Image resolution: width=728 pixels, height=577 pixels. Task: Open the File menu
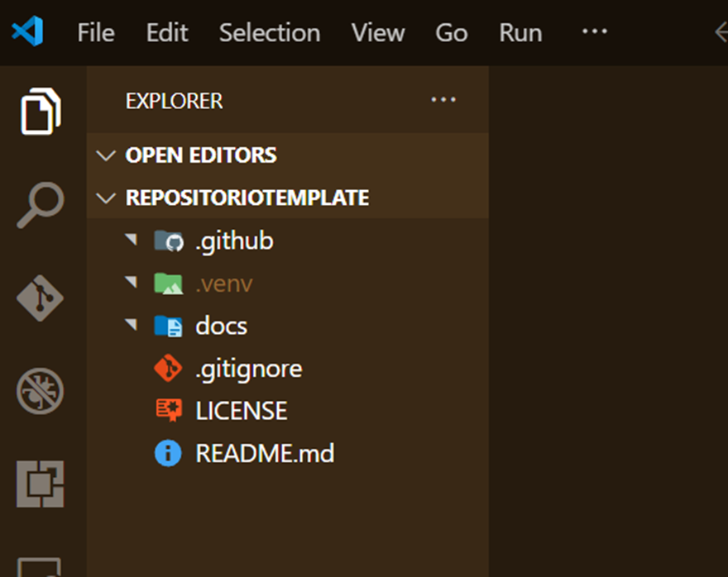96,33
